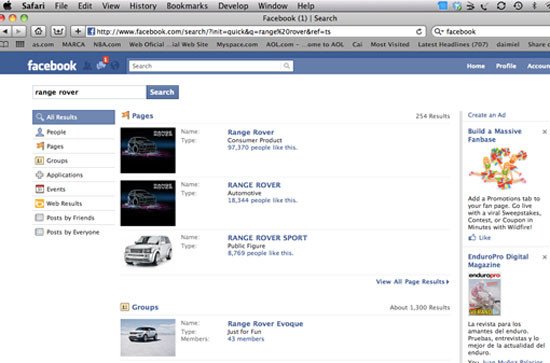The width and height of the screenshot is (550, 363).
Task: Click Safari's search field showing facebook
Action: coord(491,32)
